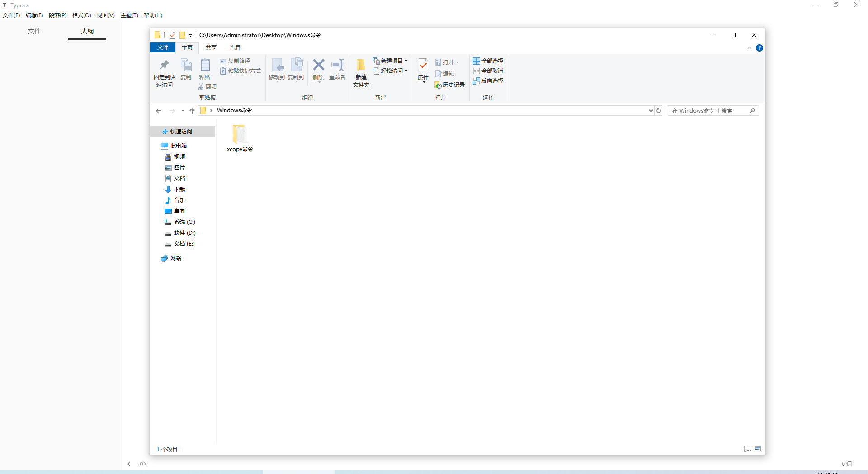Collapse the ribbon with the chevron
Screen dimensions: 868x474
tap(749, 48)
